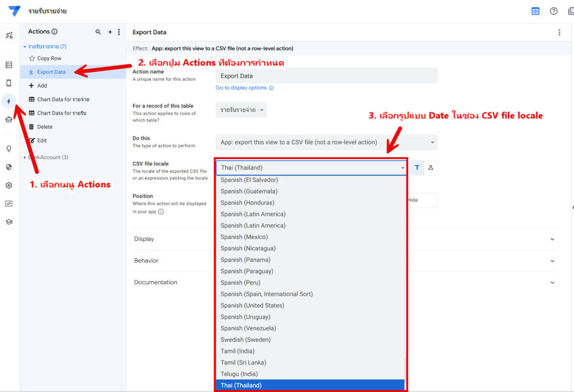The height and width of the screenshot is (392, 574).
Task: Collapse the รายรับรายจ่าย (7) table group
Action: 45,46
